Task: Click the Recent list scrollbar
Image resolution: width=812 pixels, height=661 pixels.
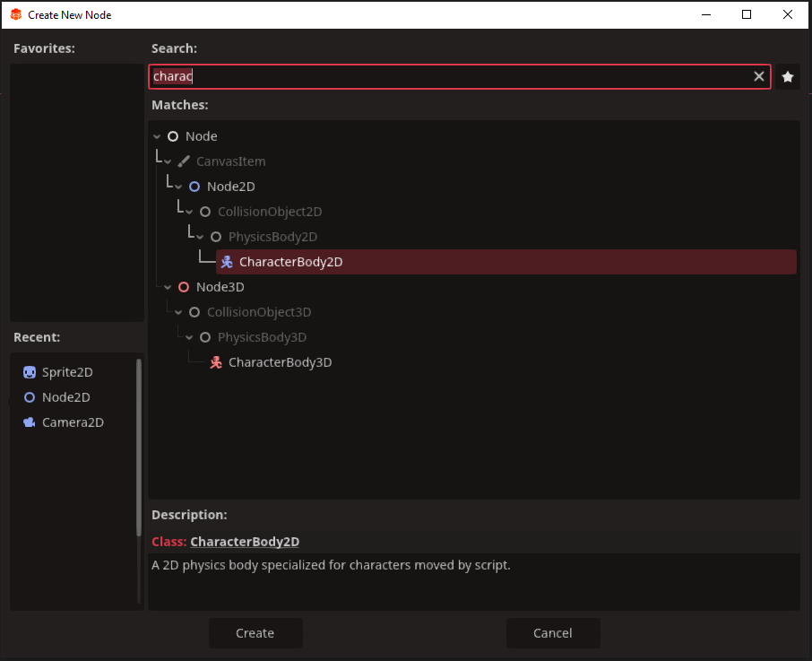Action: point(139,448)
